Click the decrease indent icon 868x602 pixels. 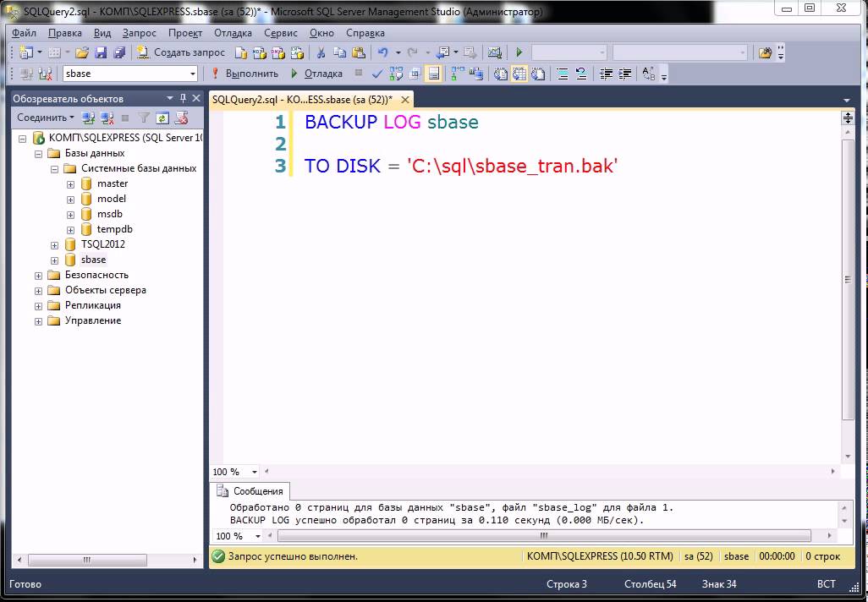[606, 74]
